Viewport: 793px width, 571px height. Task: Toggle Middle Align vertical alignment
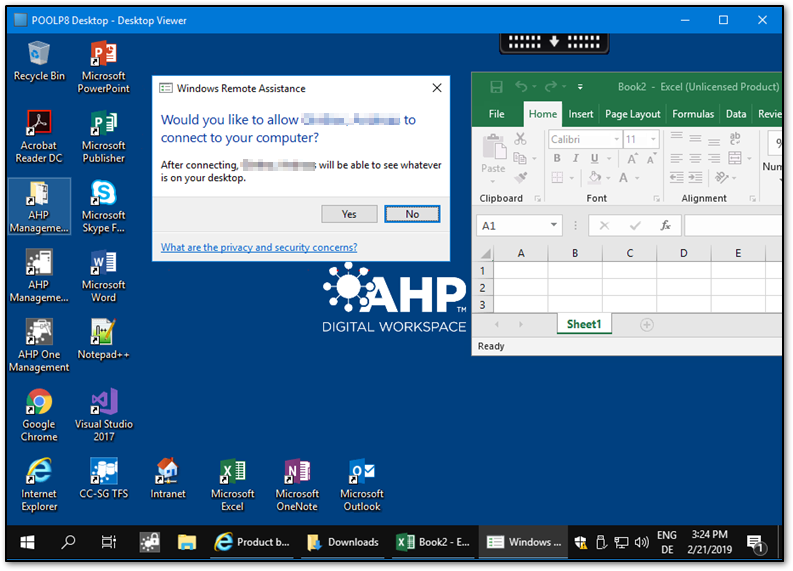coord(695,138)
